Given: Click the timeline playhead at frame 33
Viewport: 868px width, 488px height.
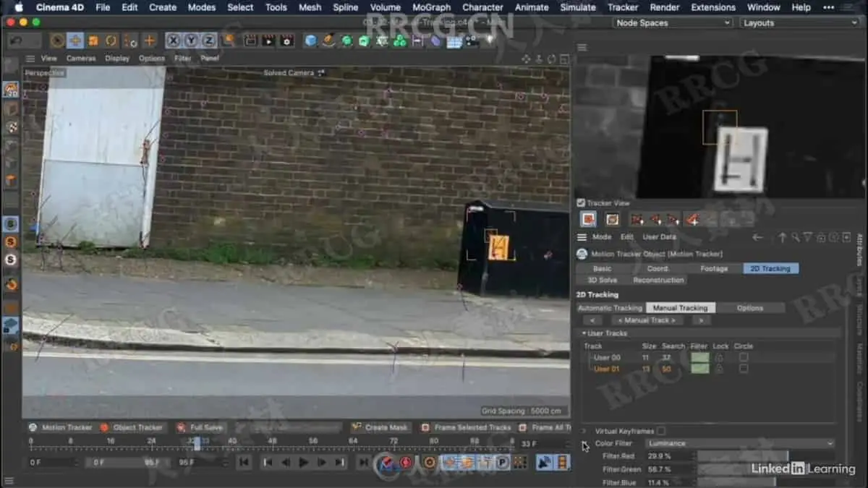Looking at the screenshot, I should [x=197, y=442].
